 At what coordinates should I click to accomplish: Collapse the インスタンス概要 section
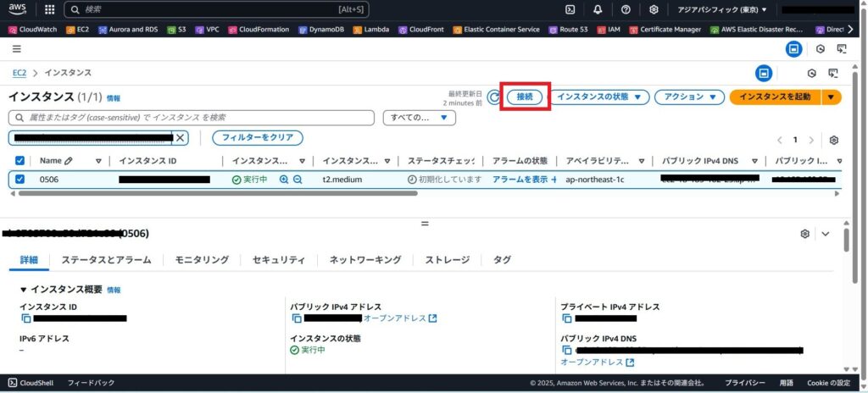tap(24, 290)
